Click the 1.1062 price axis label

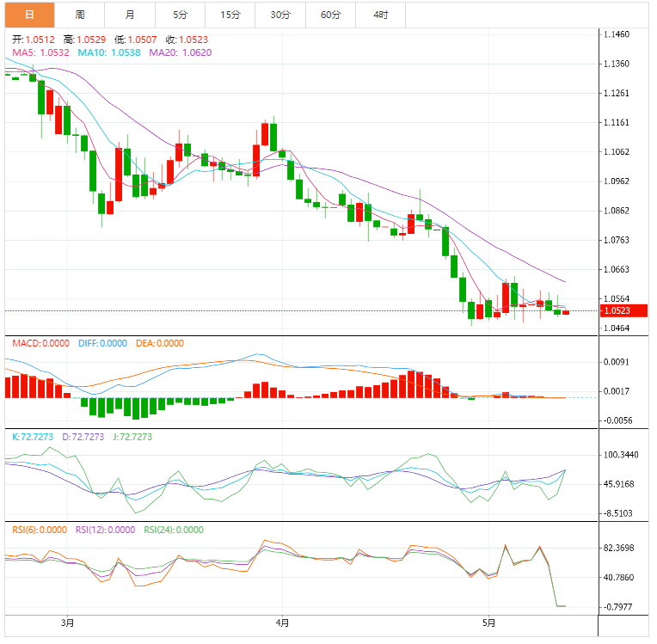tap(617, 151)
